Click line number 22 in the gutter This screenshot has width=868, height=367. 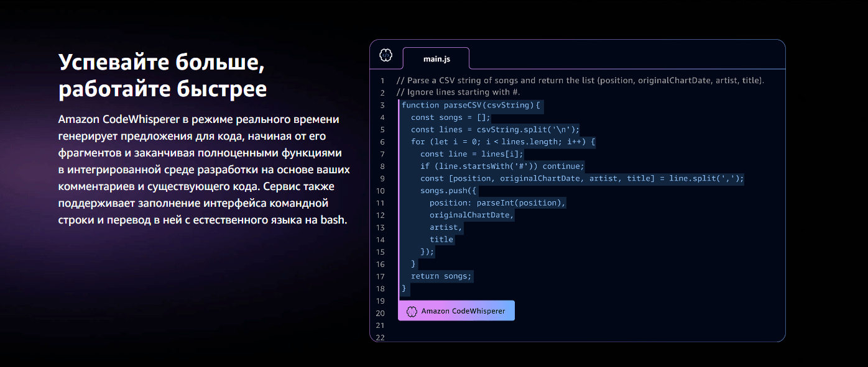(381, 337)
